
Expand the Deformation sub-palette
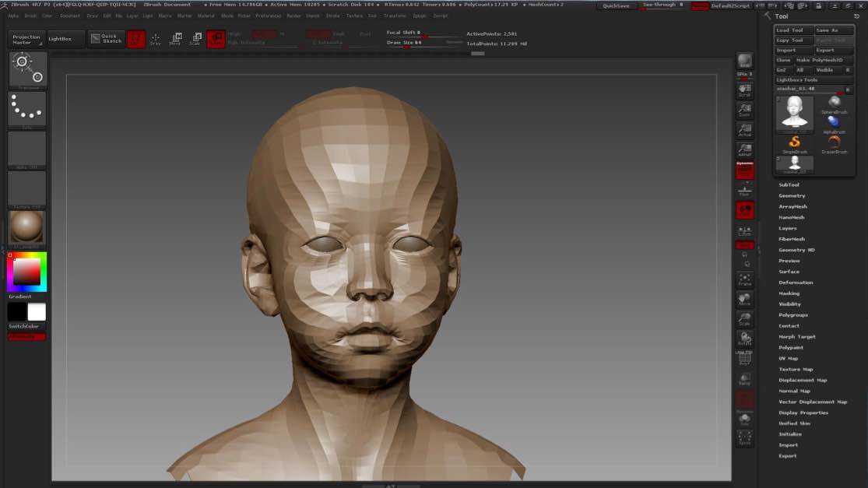click(796, 283)
